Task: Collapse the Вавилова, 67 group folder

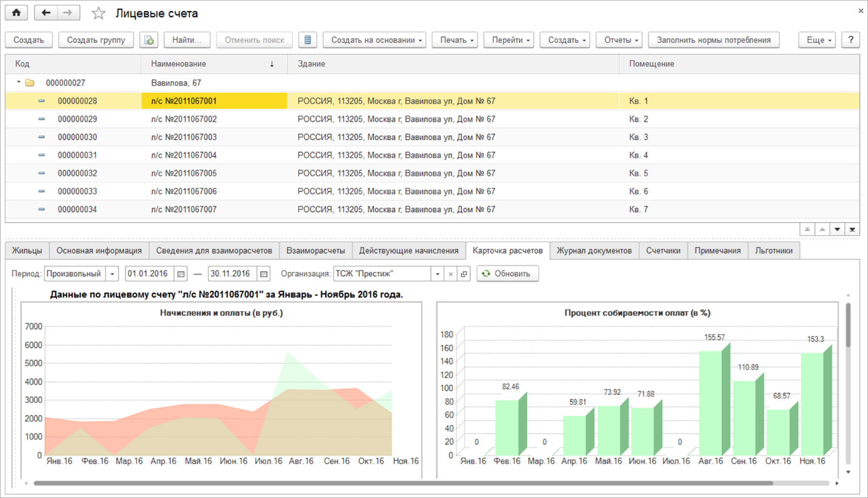Action: [x=19, y=82]
